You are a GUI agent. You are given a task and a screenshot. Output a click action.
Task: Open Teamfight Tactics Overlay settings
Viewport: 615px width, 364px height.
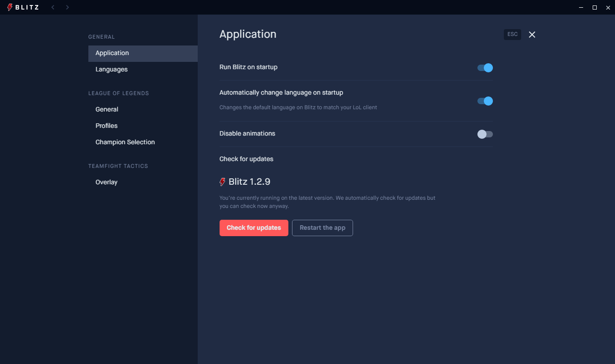[x=143, y=182]
